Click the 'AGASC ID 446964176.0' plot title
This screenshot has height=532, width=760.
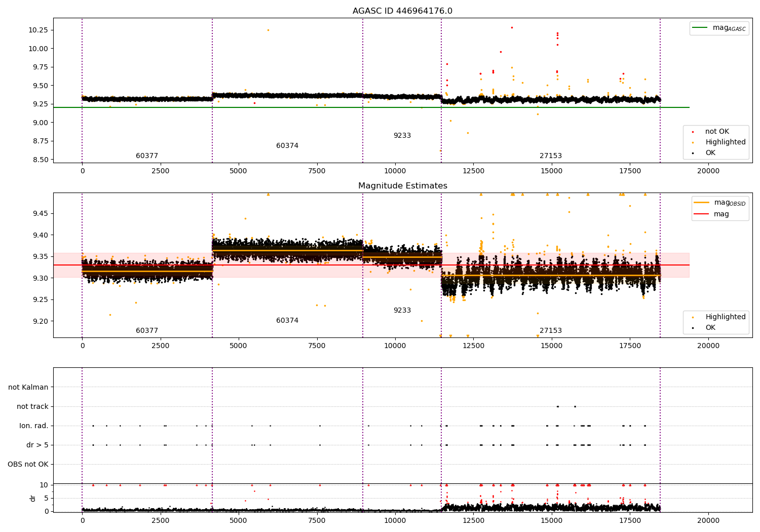tap(402, 11)
